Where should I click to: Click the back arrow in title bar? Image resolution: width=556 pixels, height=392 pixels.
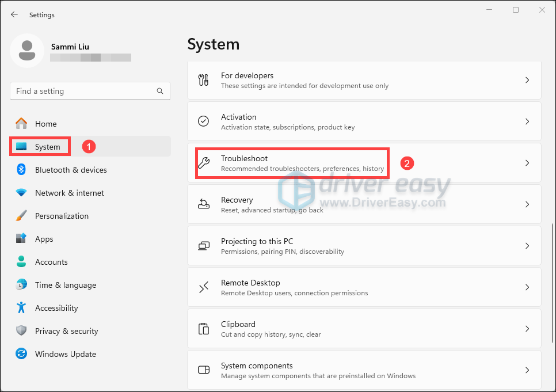[14, 14]
